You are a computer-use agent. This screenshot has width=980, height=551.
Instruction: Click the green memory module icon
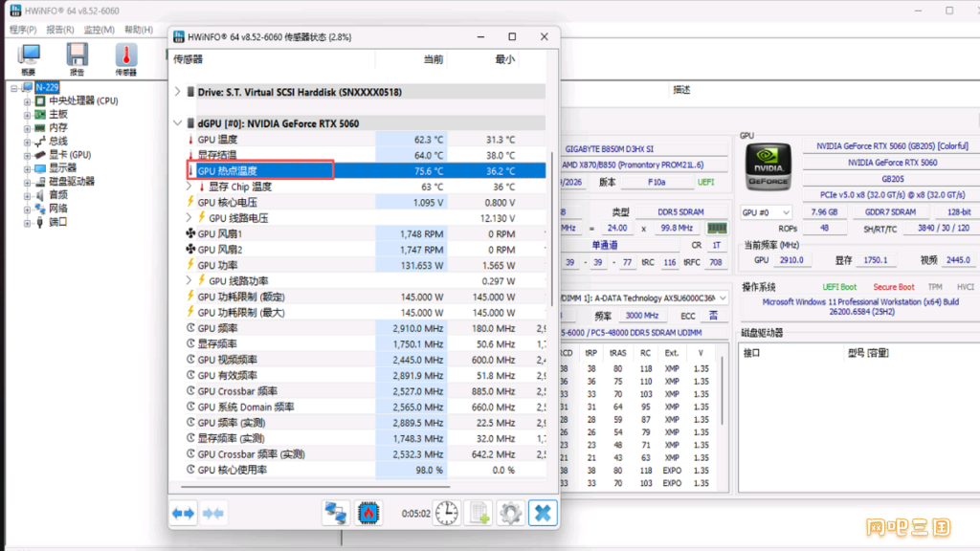click(x=717, y=228)
